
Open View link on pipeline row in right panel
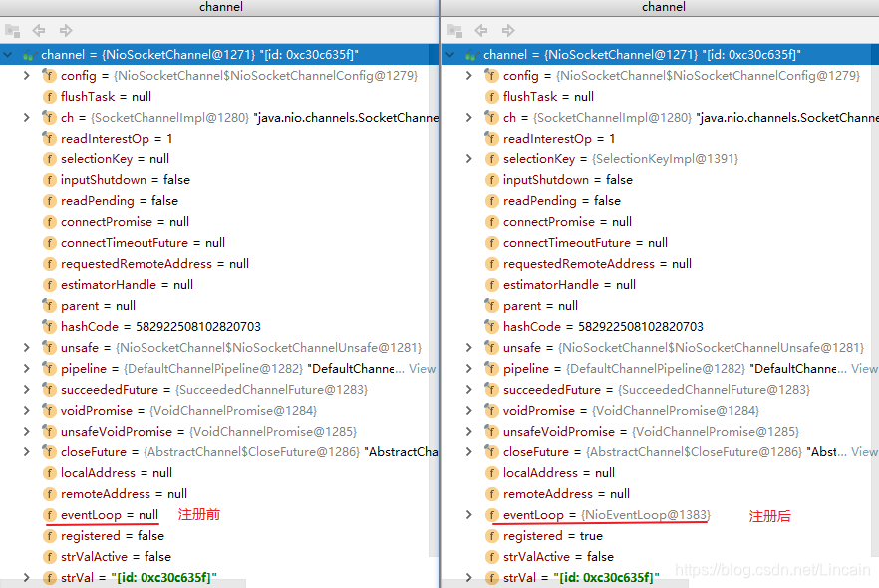(864, 369)
